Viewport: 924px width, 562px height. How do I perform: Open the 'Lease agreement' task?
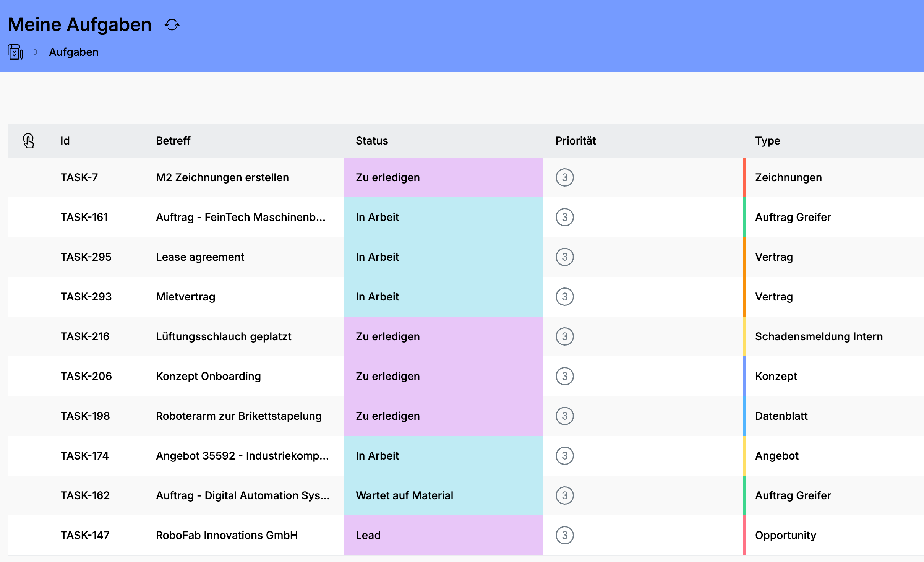(200, 257)
